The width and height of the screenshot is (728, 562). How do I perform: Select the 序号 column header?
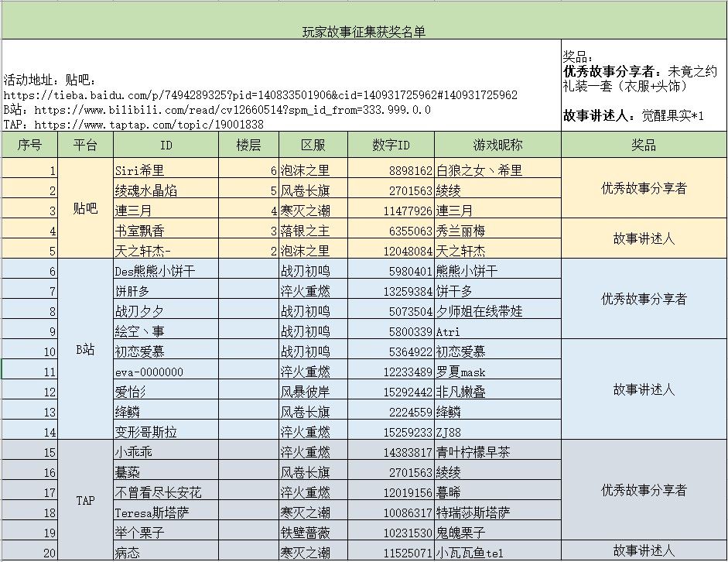tap(29, 145)
